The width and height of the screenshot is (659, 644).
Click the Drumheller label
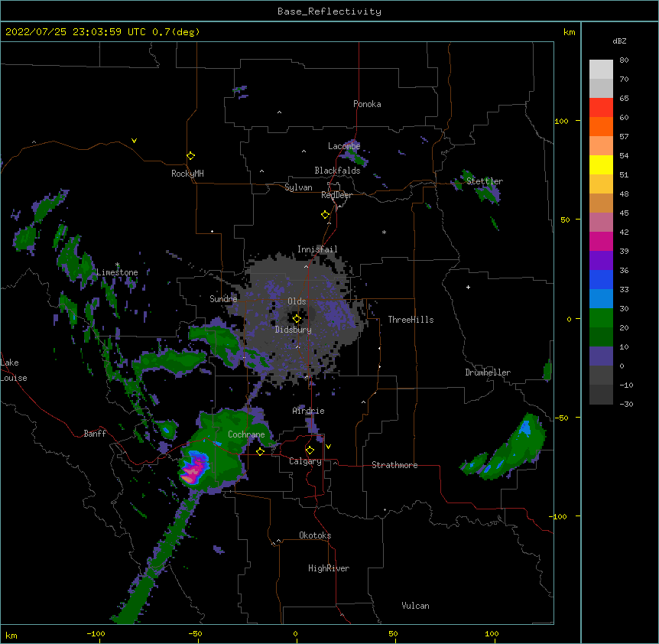(488, 372)
